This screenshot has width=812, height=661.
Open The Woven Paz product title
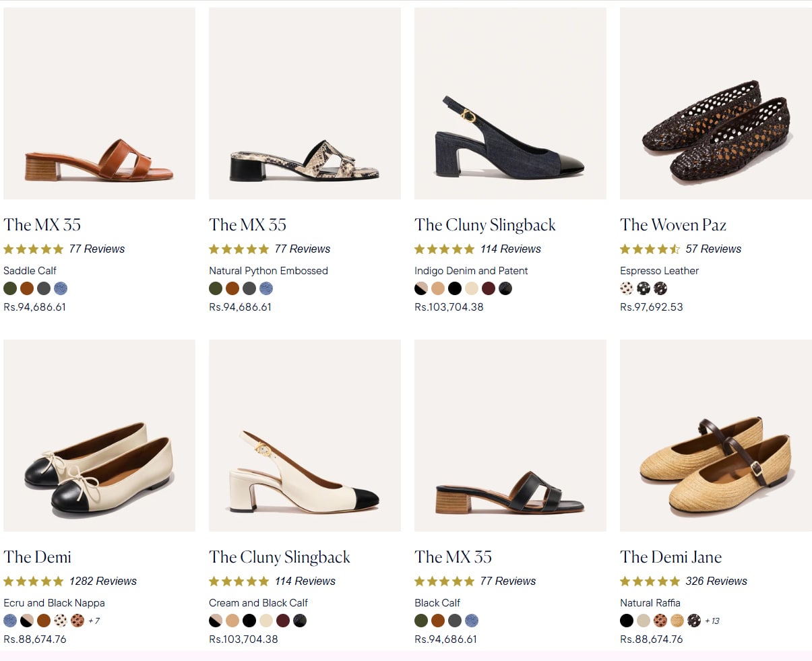coord(673,225)
